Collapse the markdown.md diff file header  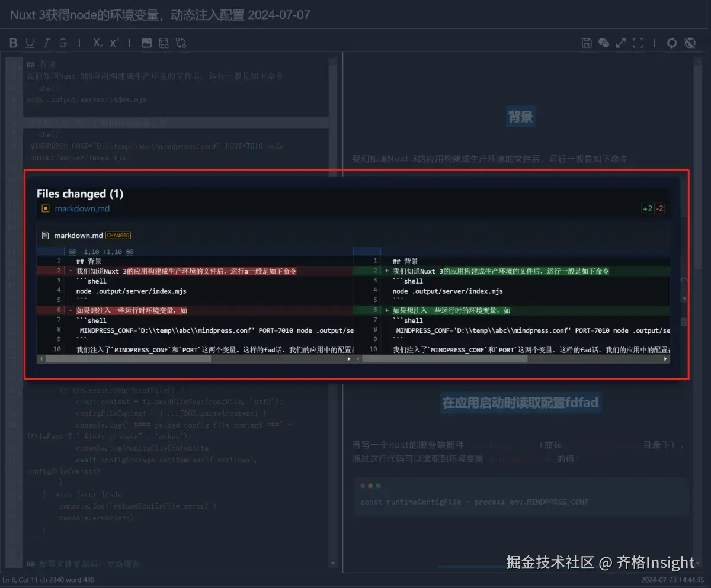[x=353, y=235]
